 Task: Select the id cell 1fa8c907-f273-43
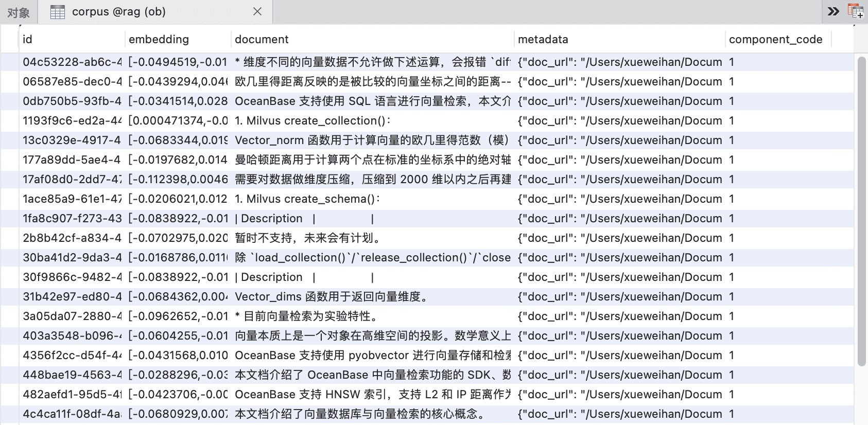[72, 218]
